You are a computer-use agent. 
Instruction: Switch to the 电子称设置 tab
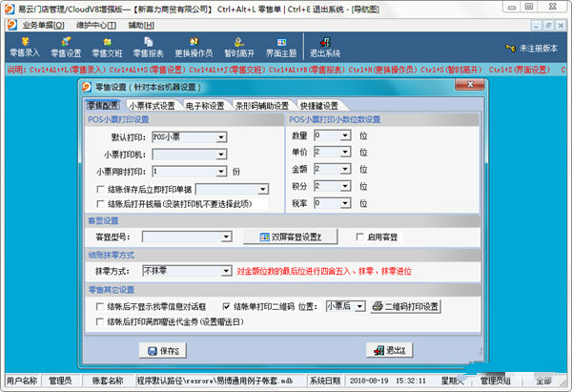205,106
